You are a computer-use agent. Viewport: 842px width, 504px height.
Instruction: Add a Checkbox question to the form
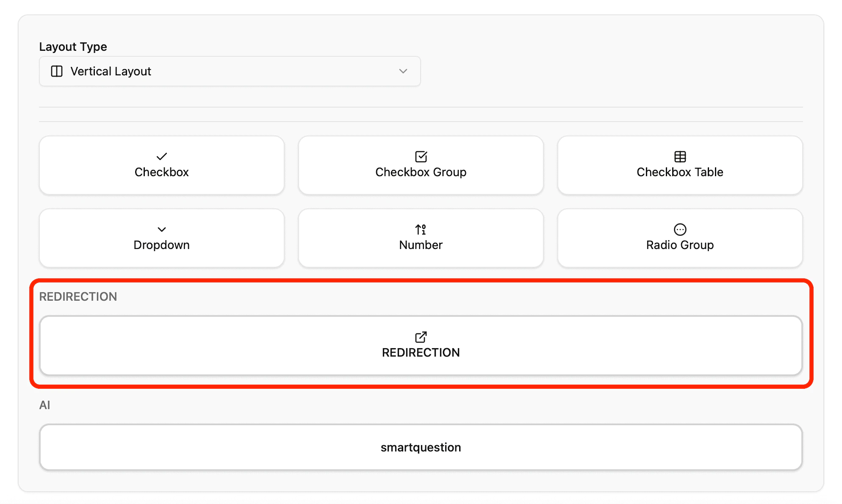click(x=161, y=165)
